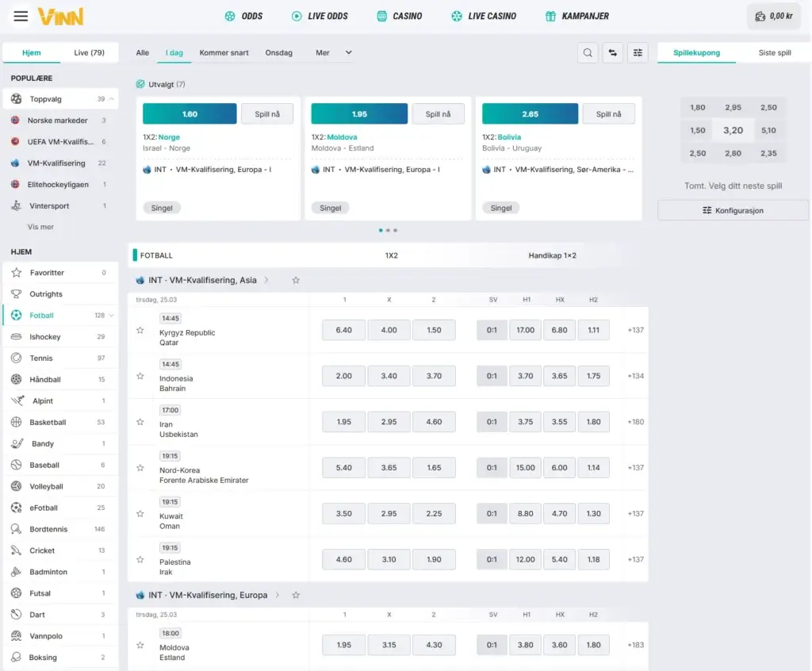The height and width of the screenshot is (671, 812).
Task: Open VM-Kvalifisering, Europa league arrow
Action: (277, 595)
